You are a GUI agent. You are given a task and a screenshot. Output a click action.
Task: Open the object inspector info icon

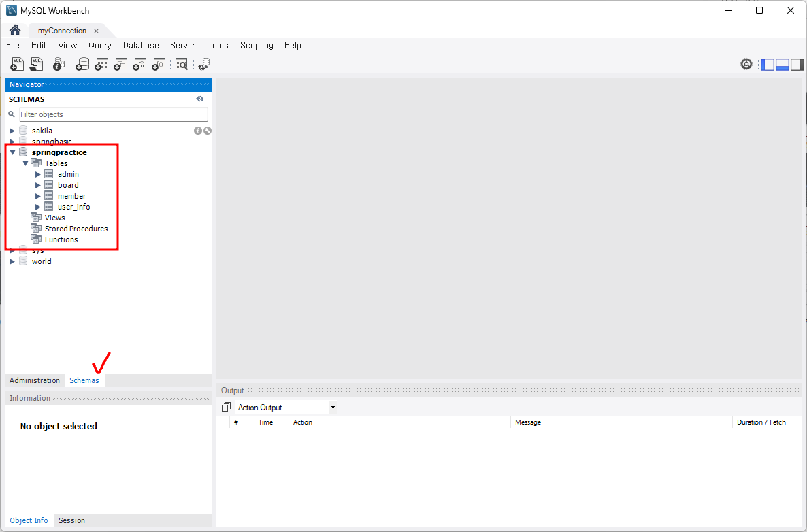(59, 64)
